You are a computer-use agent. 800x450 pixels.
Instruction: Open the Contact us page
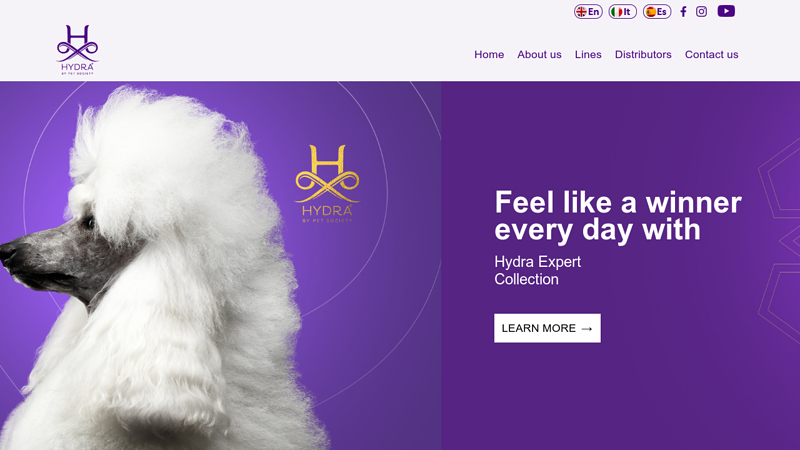coord(711,55)
